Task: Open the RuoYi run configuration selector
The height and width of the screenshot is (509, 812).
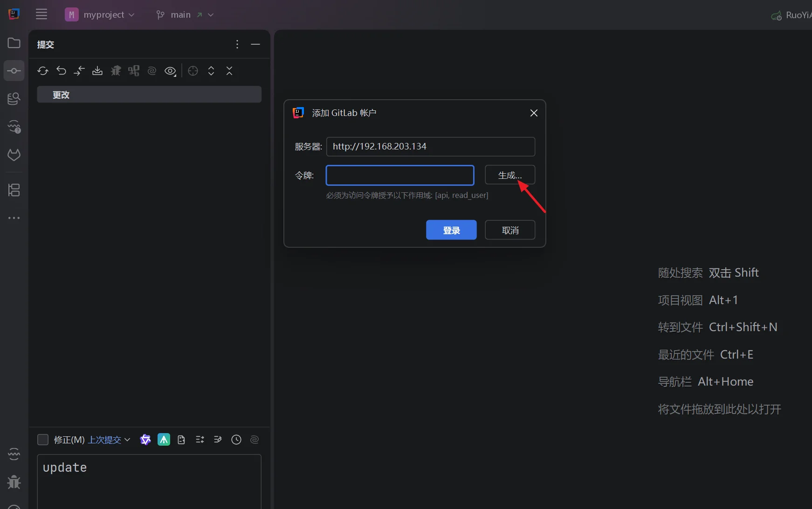Action: [791, 15]
